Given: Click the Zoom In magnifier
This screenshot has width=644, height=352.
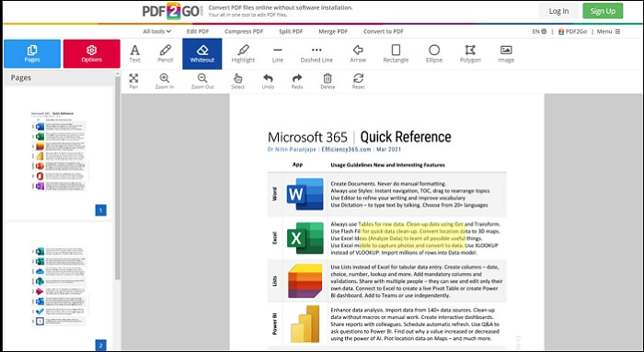Looking at the screenshot, I should 165,81.
